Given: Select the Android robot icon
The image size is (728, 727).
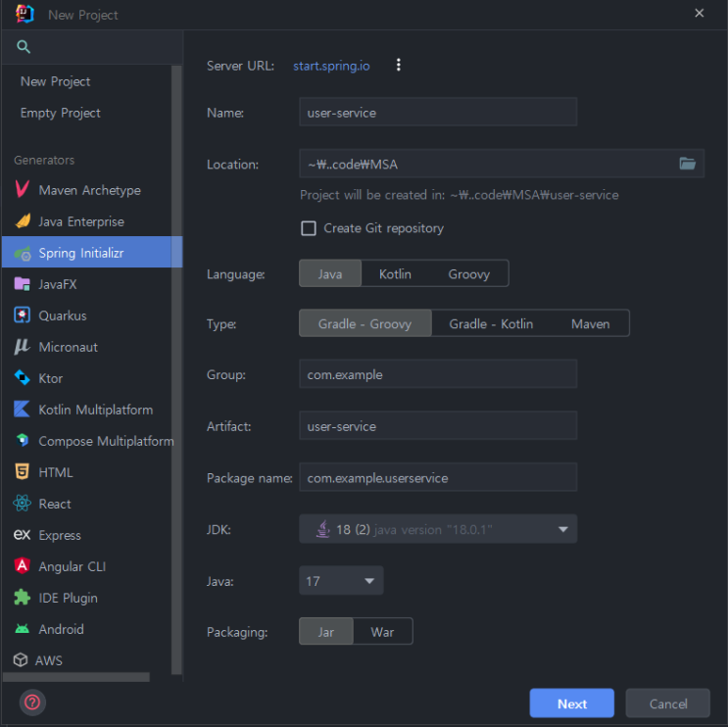Looking at the screenshot, I should click(22, 629).
